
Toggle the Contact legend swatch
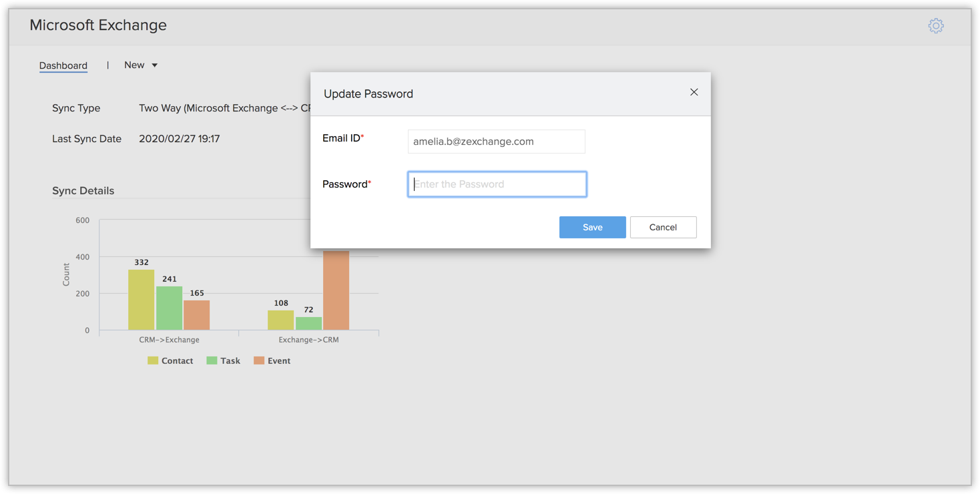(153, 360)
